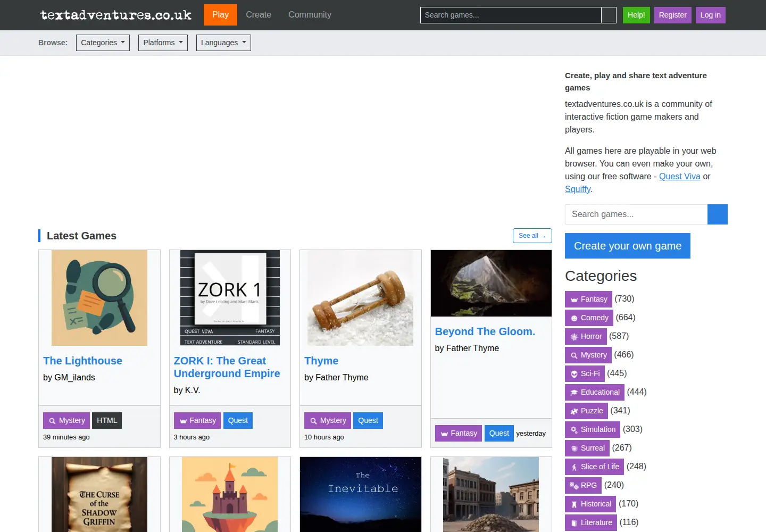This screenshot has width=766, height=532.
Task: Open The Lighthouse game title link
Action: coord(82,361)
